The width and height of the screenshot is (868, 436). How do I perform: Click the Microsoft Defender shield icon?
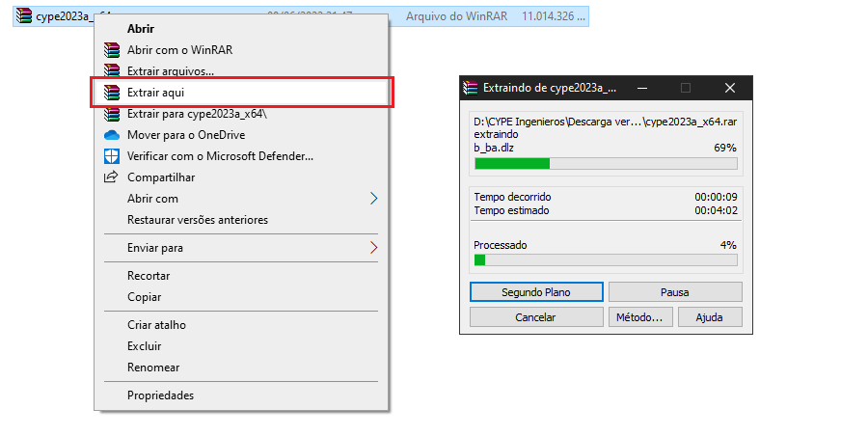click(112, 156)
